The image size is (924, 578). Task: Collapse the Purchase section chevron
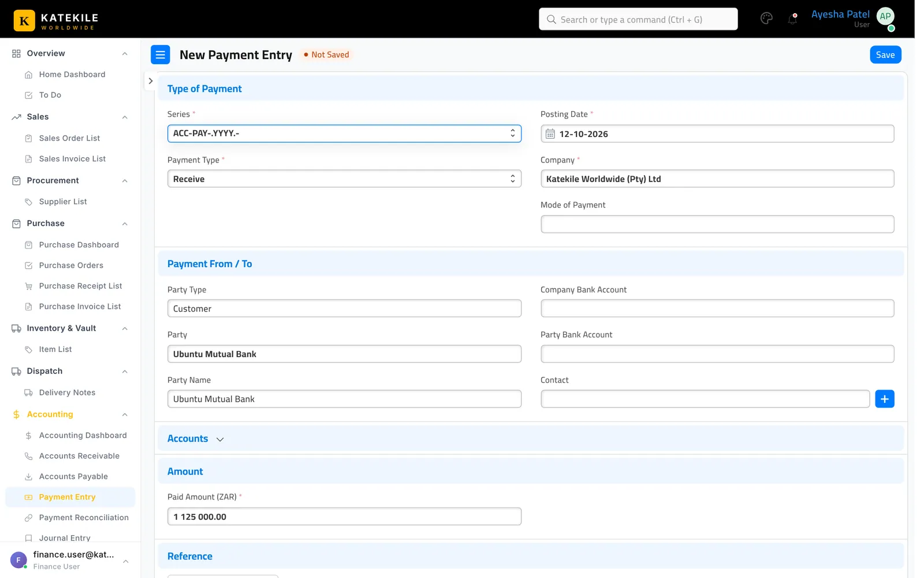click(x=125, y=224)
